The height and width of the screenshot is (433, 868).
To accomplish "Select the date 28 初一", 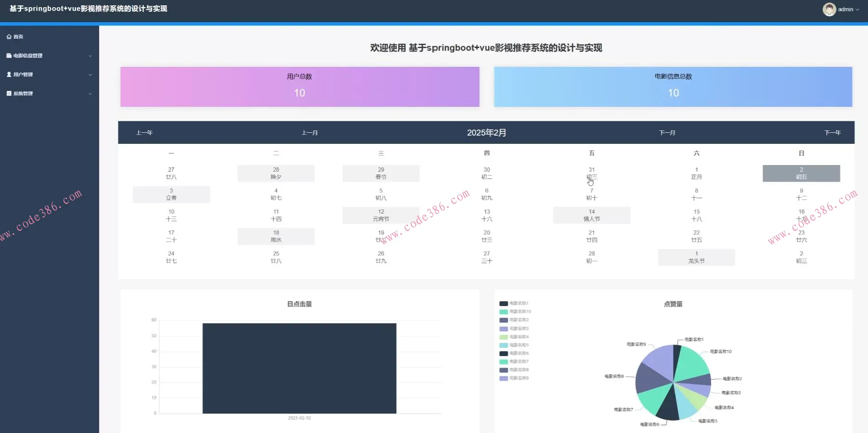I will pyautogui.click(x=592, y=257).
